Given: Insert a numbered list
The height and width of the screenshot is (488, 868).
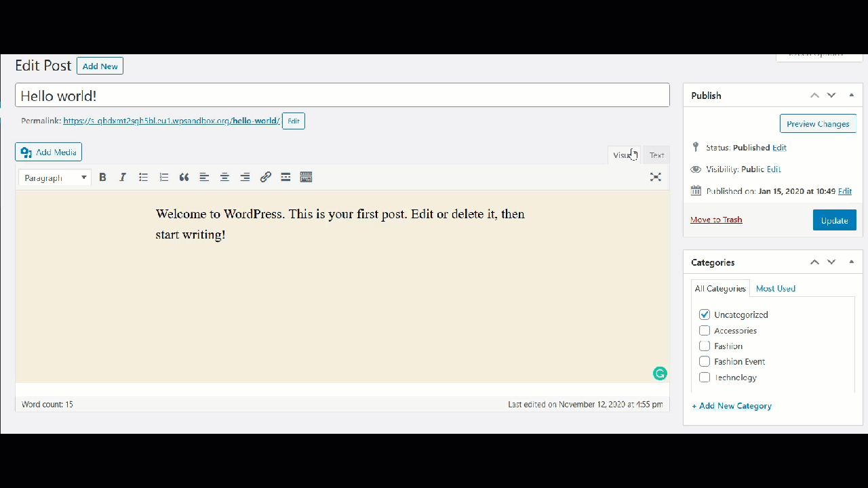Looking at the screenshot, I should click(163, 177).
